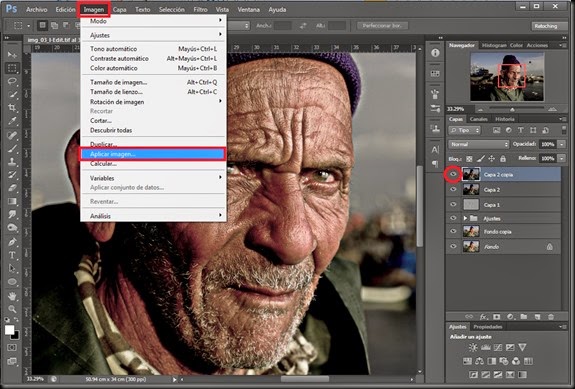Viewport: 575px width, 389px height.
Task: Select the Eyedropper tool
Action: pos(12,121)
